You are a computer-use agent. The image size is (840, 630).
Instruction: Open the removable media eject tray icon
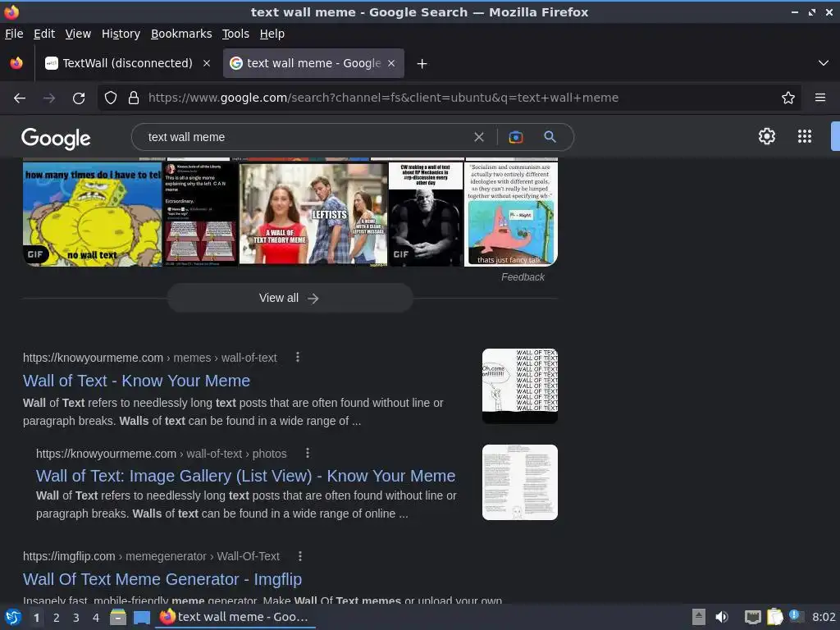pyautogui.click(x=698, y=617)
